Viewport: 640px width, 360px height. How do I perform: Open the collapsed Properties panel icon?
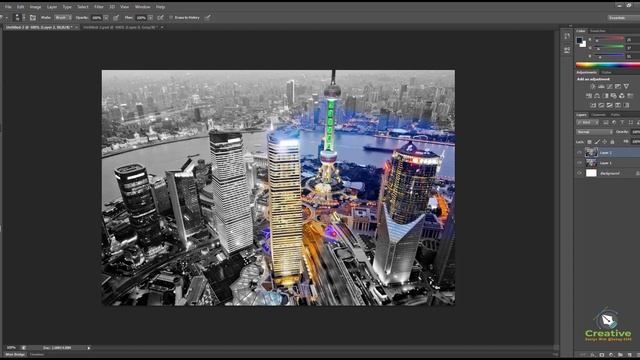pos(567,50)
